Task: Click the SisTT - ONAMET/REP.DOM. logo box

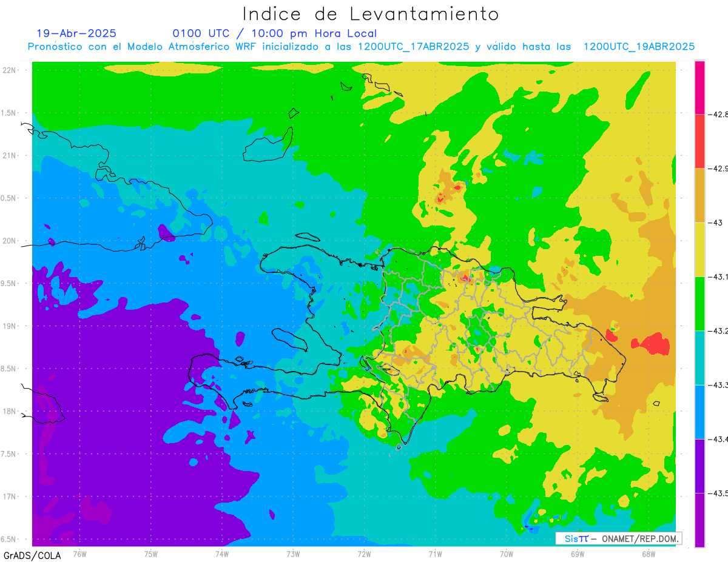Action: point(619,538)
